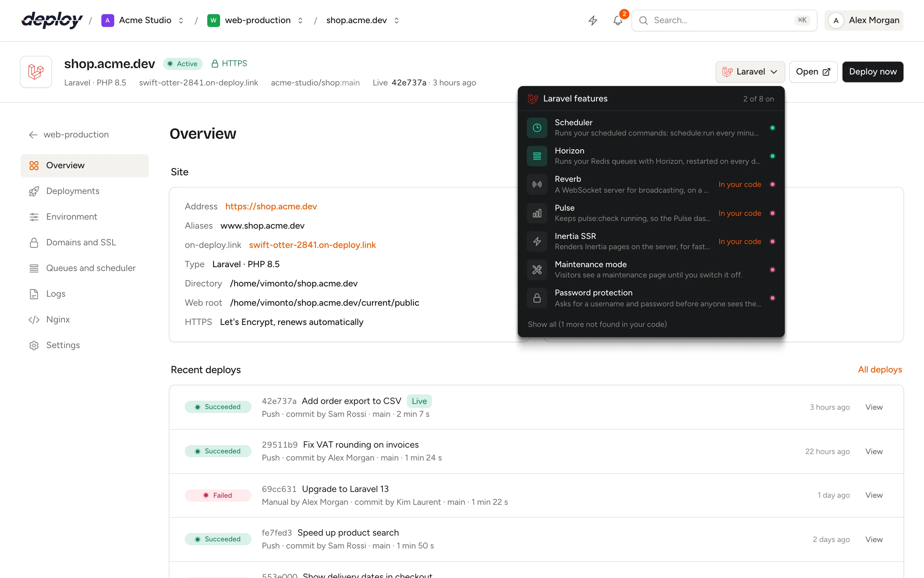Viewport: 924px width, 578px height.
Task: Click the Inertia SSR bolt icon
Action: 537,241
